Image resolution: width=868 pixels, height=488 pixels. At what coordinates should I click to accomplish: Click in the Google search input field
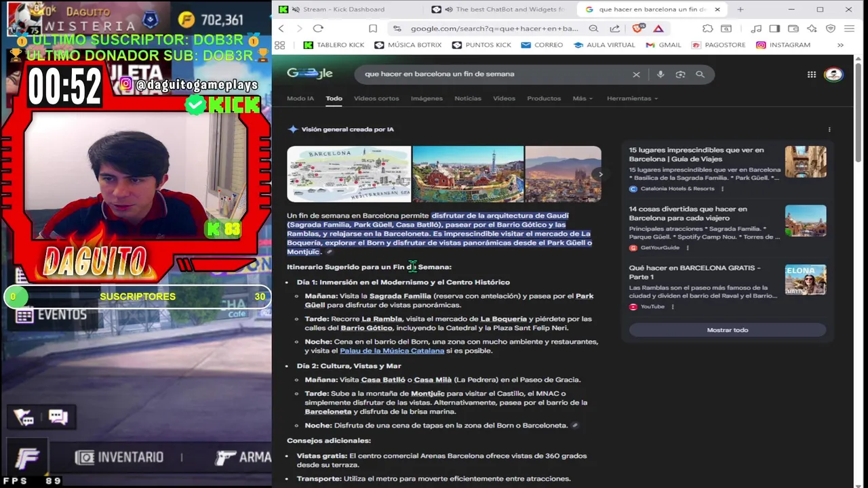(492, 75)
